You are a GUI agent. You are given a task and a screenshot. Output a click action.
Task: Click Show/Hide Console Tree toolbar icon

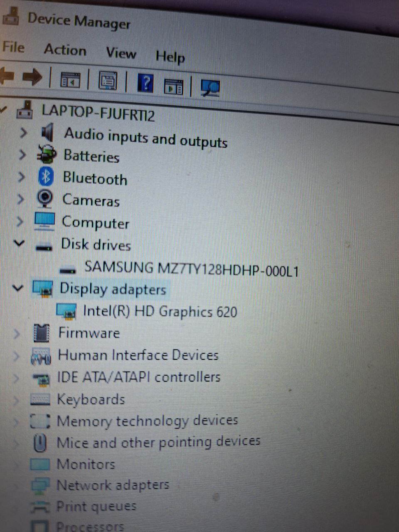coord(70,80)
